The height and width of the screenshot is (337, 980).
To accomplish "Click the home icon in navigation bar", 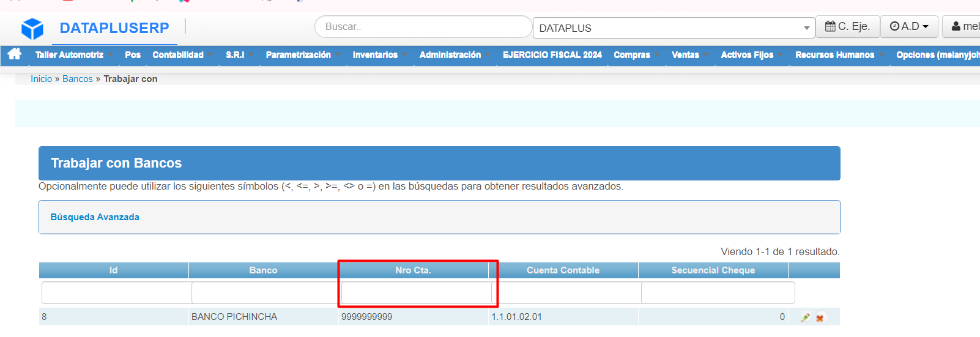I will point(15,54).
